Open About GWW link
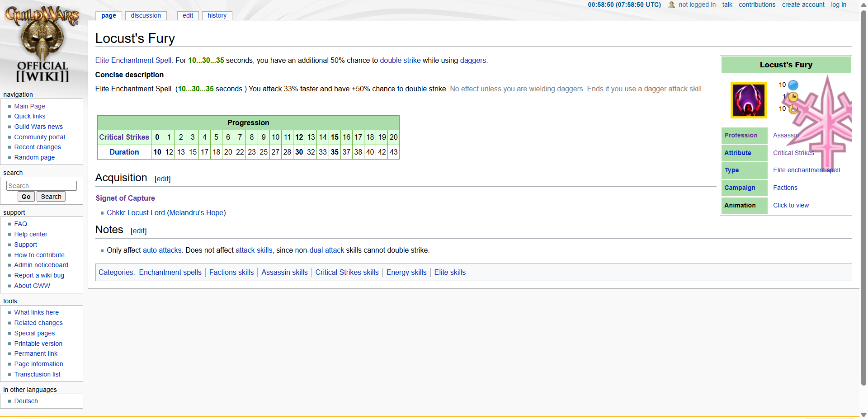 [x=32, y=286]
